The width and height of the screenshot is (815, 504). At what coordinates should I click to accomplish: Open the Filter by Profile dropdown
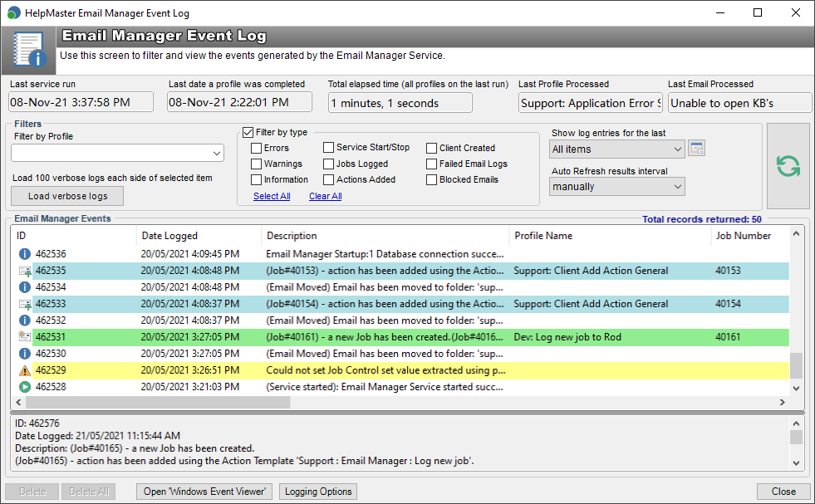coord(117,154)
